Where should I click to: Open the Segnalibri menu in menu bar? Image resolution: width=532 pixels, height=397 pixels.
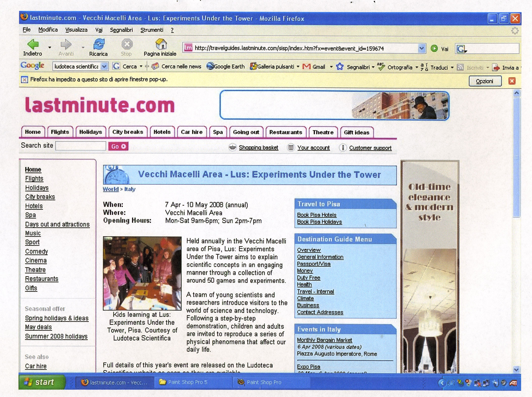coord(121,30)
